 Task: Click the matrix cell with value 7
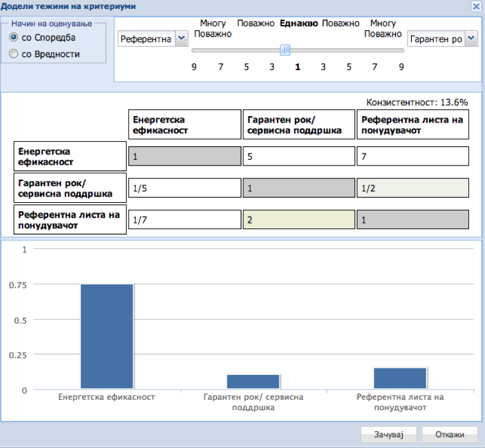coord(412,157)
